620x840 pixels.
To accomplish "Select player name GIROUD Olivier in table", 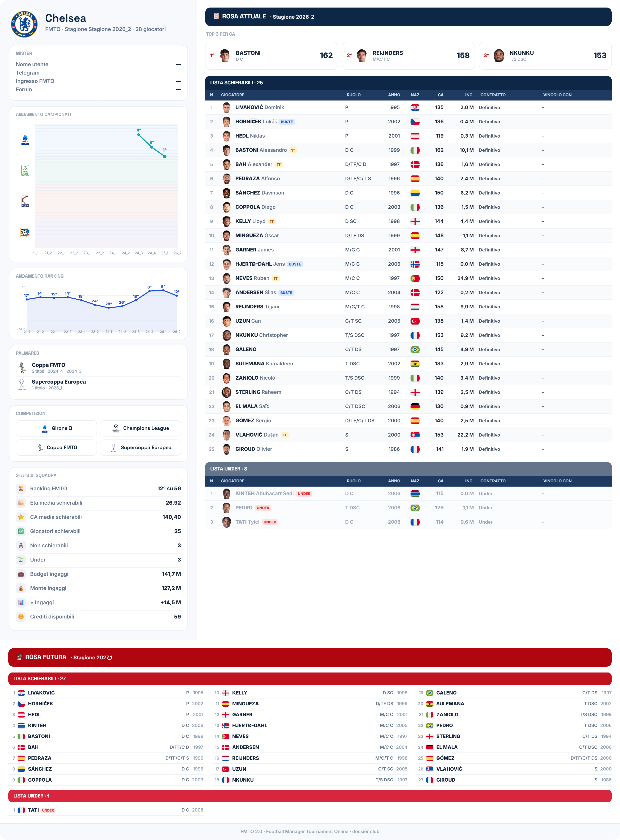I will 254,449.
